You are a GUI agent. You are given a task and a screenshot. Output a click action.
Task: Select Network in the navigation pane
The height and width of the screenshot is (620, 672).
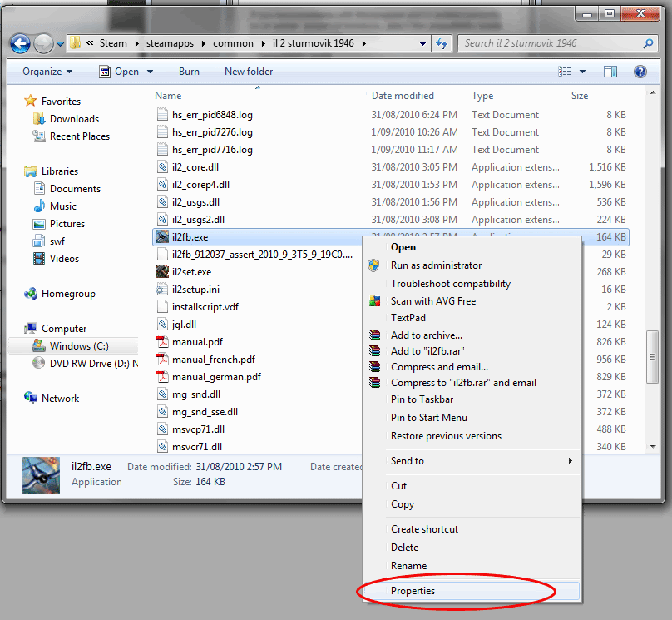60,399
